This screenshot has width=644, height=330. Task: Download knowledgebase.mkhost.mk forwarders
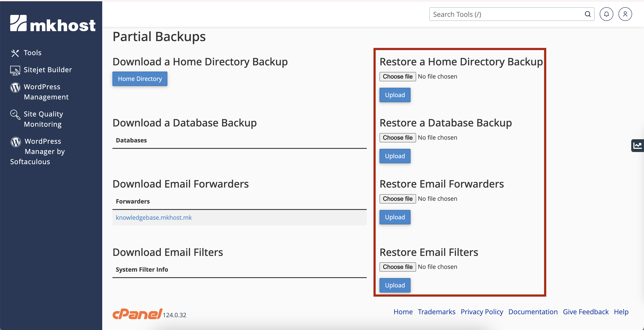click(x=154, y=218)
